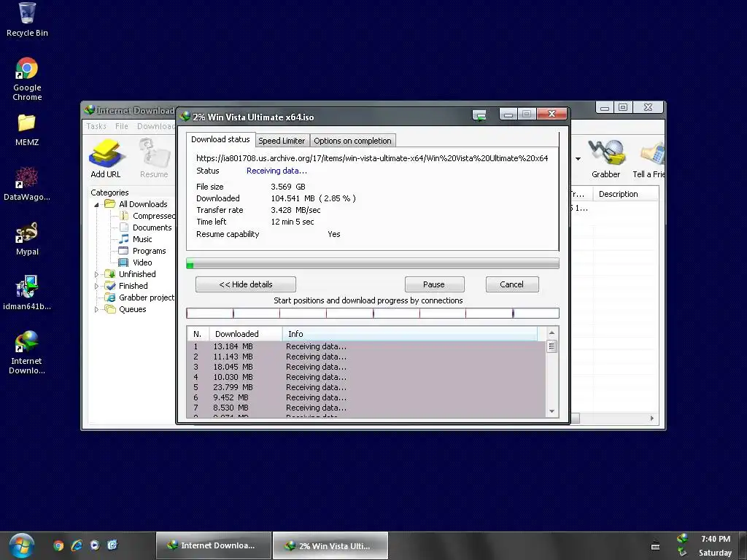Switch to the Download status tab
The image size is (747, 560).
(x=220, y=139)
